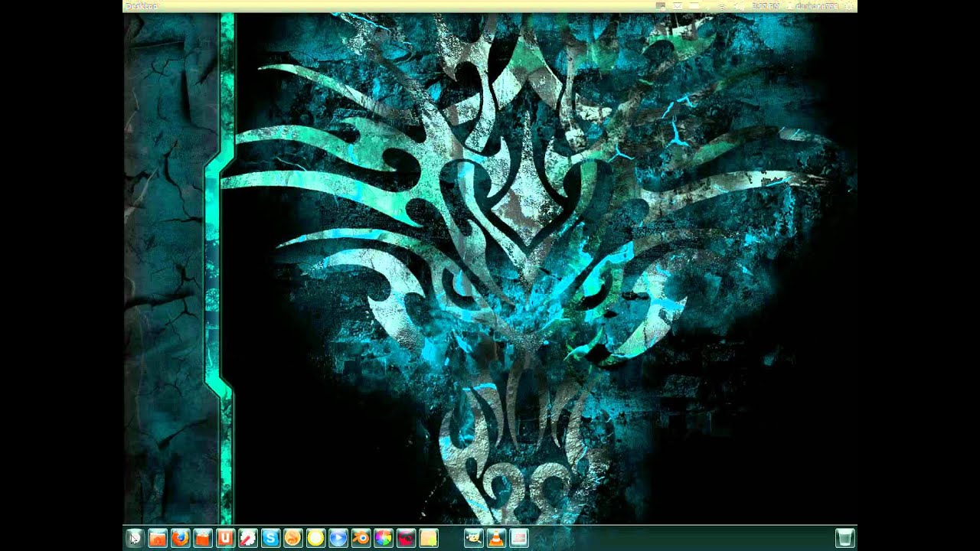Open the picture indicator icon in the top panel
The width and height of the screenshot is (980, 551).
(x=661, y=6)
